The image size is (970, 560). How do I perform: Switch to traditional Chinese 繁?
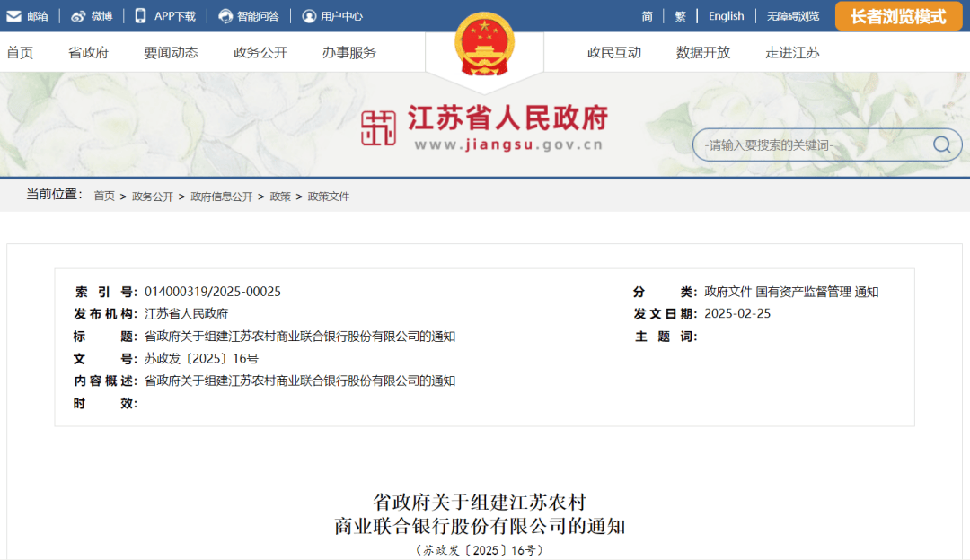(x=680, y=16)
